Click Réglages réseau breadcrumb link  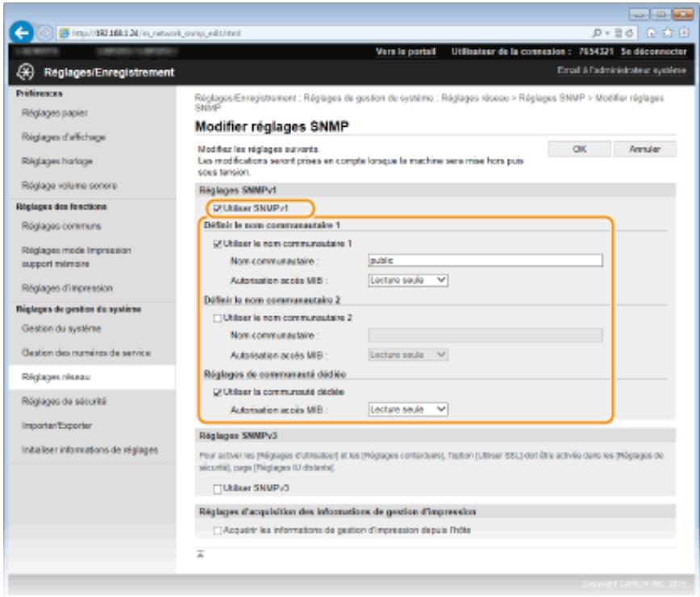(475, 98)
